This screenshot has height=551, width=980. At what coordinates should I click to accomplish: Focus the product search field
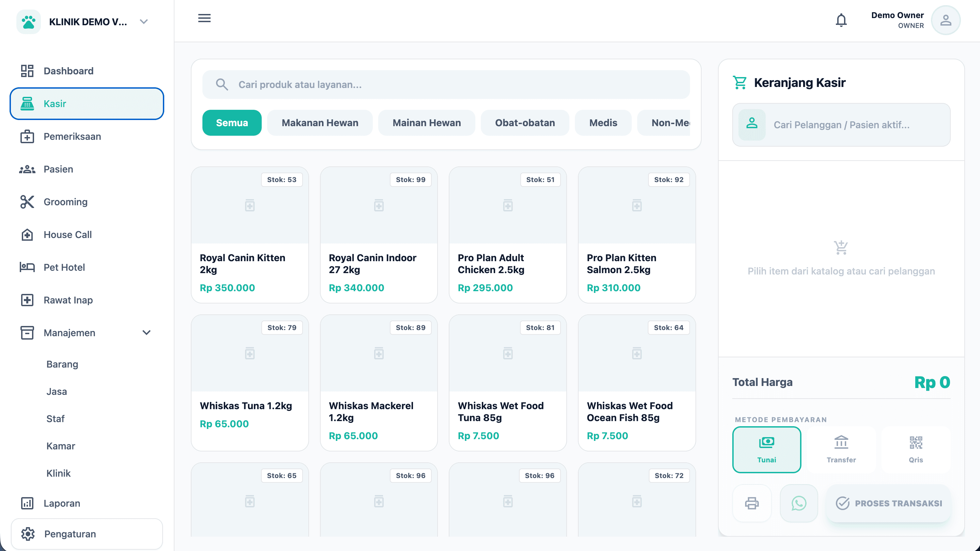click(x=446, y=85)
